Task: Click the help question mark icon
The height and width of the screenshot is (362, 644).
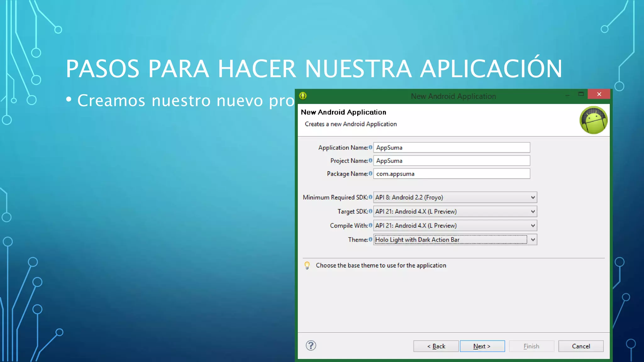Action: [x=311, y=346]
